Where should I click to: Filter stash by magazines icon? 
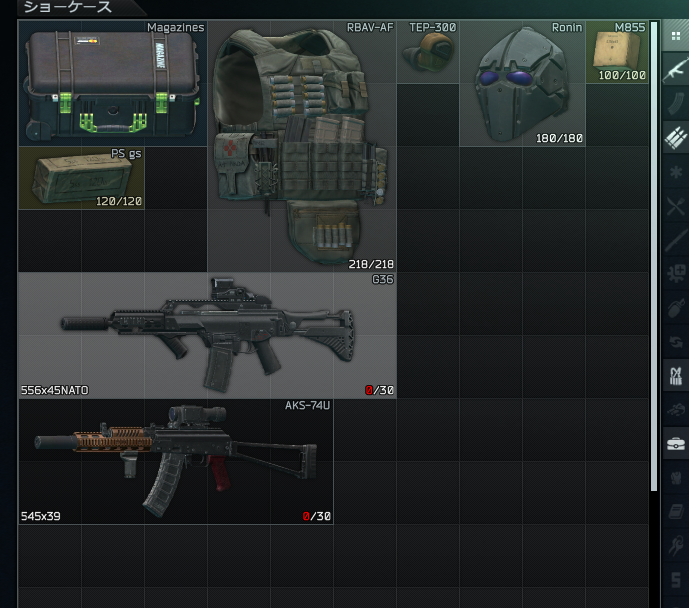tap(676, 103)
